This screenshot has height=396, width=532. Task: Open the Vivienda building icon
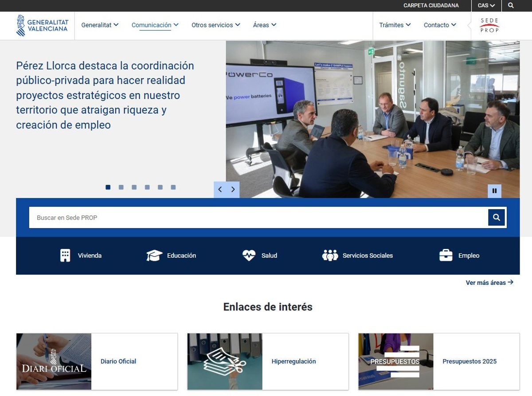coord(65,256)
